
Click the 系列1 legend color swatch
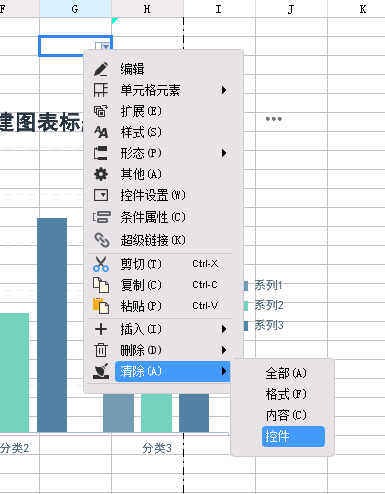click(x=246, y=286)
